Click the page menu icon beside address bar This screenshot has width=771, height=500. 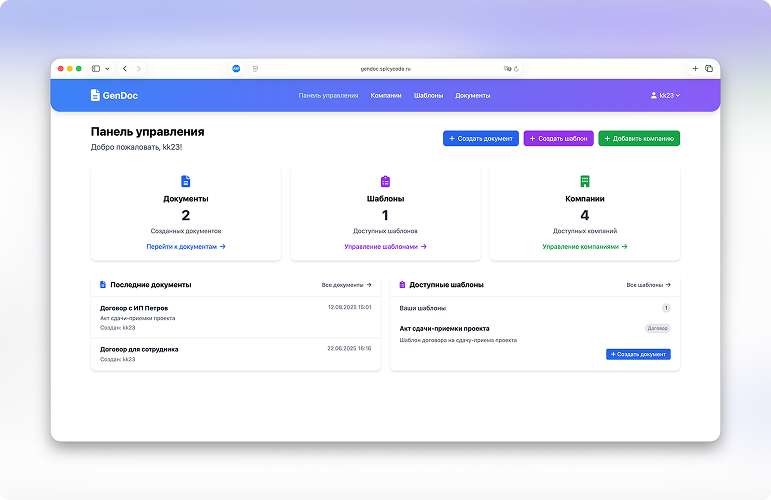255,69
